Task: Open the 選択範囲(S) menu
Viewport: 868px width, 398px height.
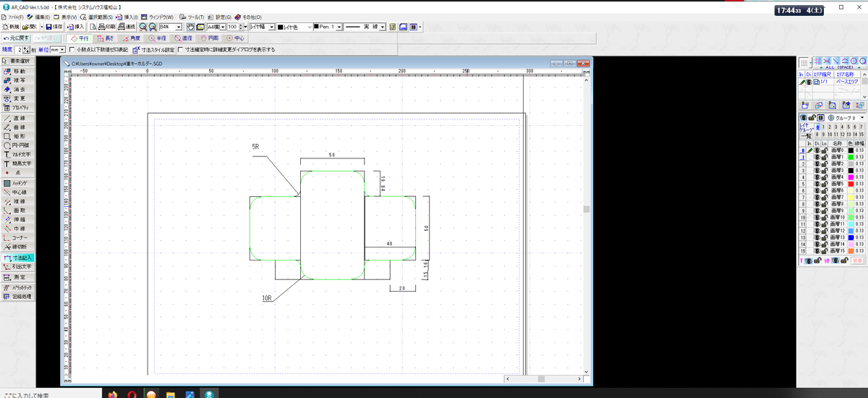Action: (x=96, y=16)
